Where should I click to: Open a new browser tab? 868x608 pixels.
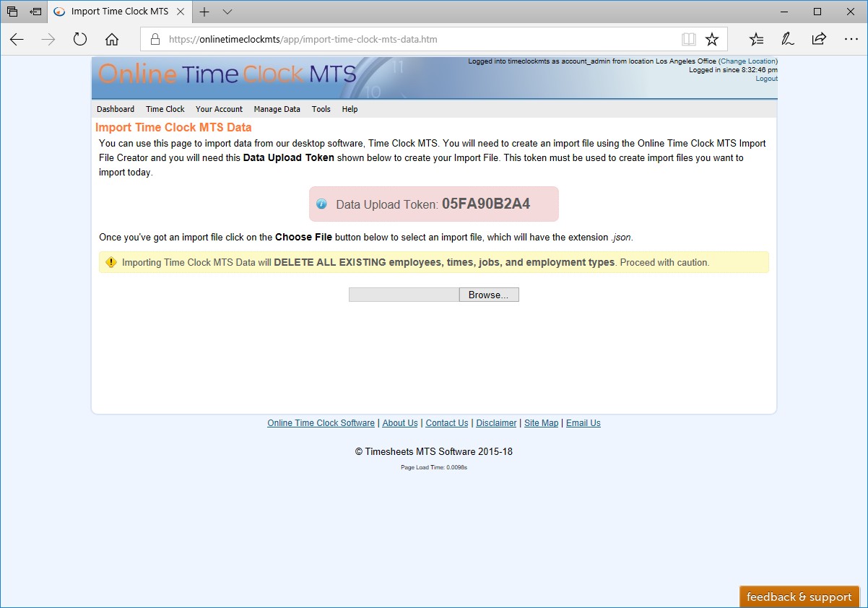pyautogui.click(x=204, y=12)
